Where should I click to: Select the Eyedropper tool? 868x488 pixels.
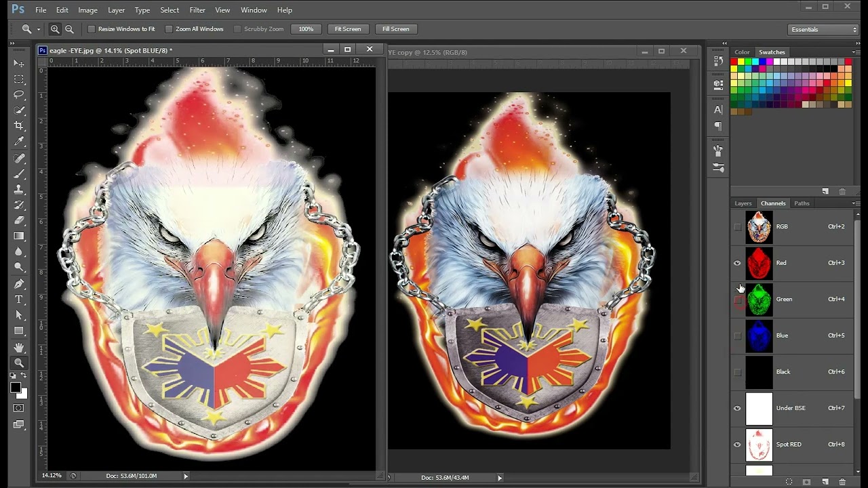pyautogui.click(x=19, y=141)
